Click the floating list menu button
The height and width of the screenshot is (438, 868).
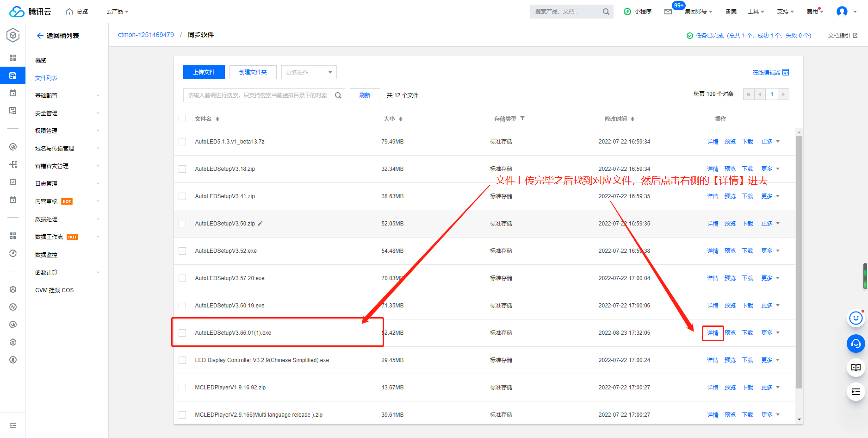856,392
